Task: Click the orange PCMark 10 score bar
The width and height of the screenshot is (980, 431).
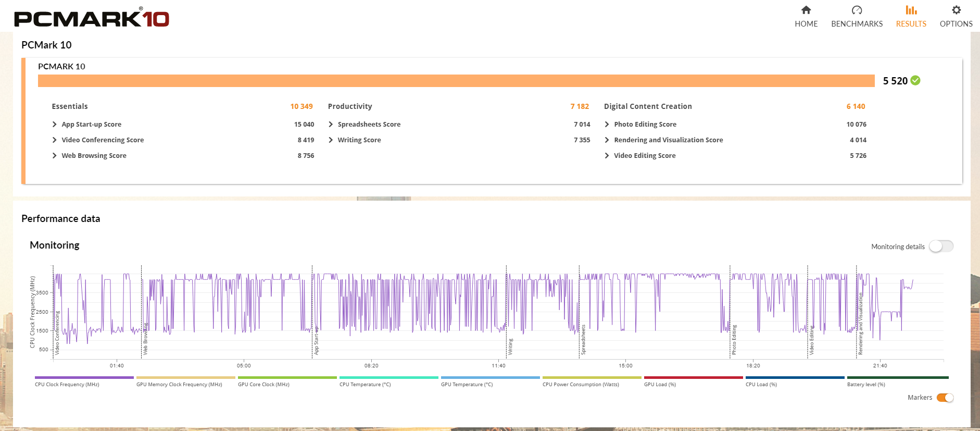Action: pyautogui.click(x=456, y=81)
